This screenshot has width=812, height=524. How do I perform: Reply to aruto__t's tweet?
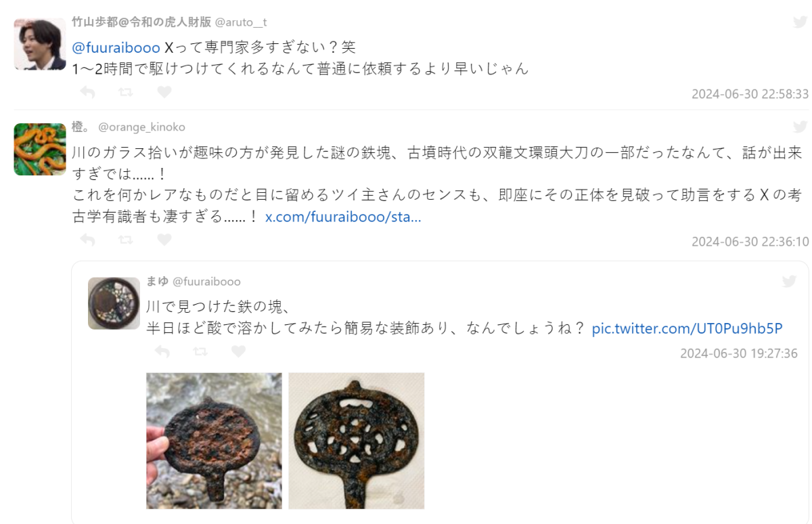[x=87, y=92]
